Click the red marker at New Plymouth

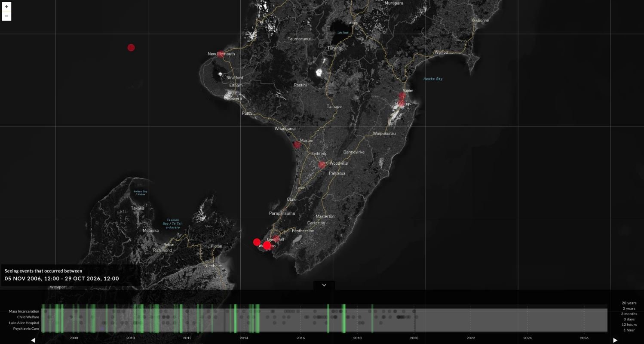(220, 54)
